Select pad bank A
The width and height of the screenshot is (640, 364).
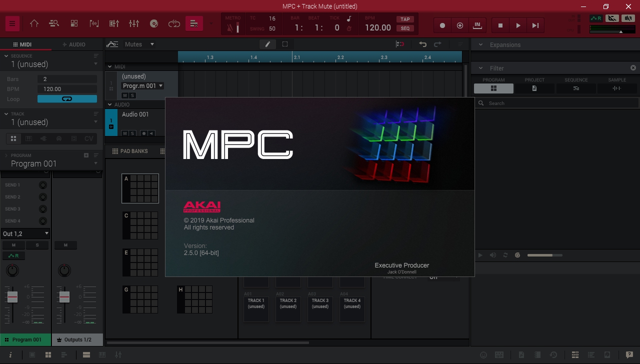click(140, 188)
